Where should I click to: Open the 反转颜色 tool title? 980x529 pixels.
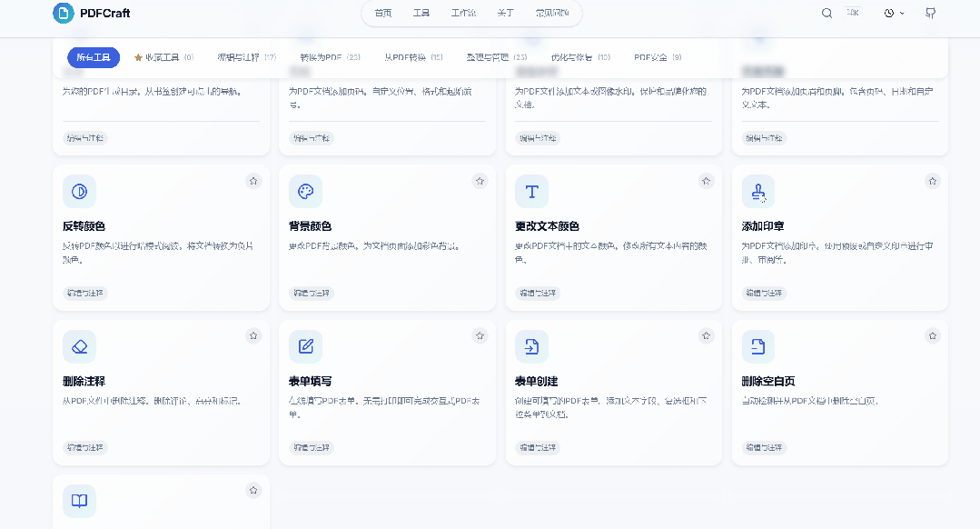click(84, 226)
